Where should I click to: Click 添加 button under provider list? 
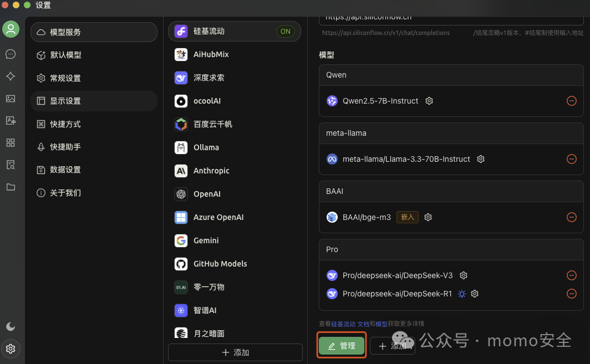tap(235, 352)
